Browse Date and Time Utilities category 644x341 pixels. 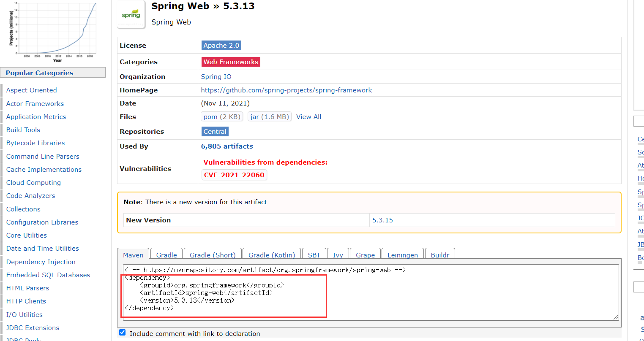(43, 249)
